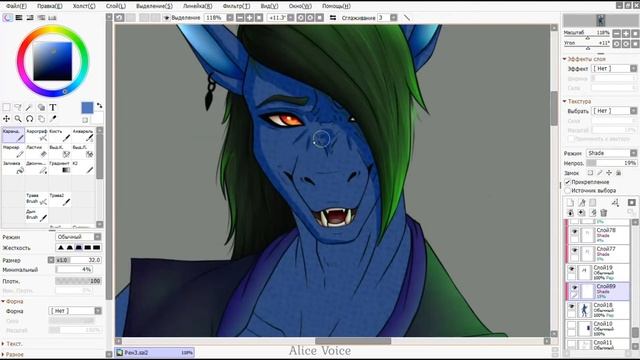Click the blue foreground color swatch
640x360 pixels.
(x=87, y=108)
